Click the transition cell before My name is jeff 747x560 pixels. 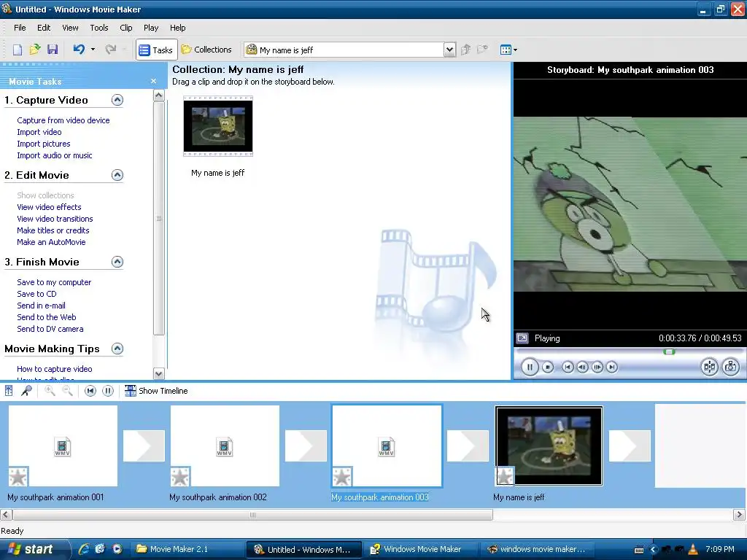468,446
